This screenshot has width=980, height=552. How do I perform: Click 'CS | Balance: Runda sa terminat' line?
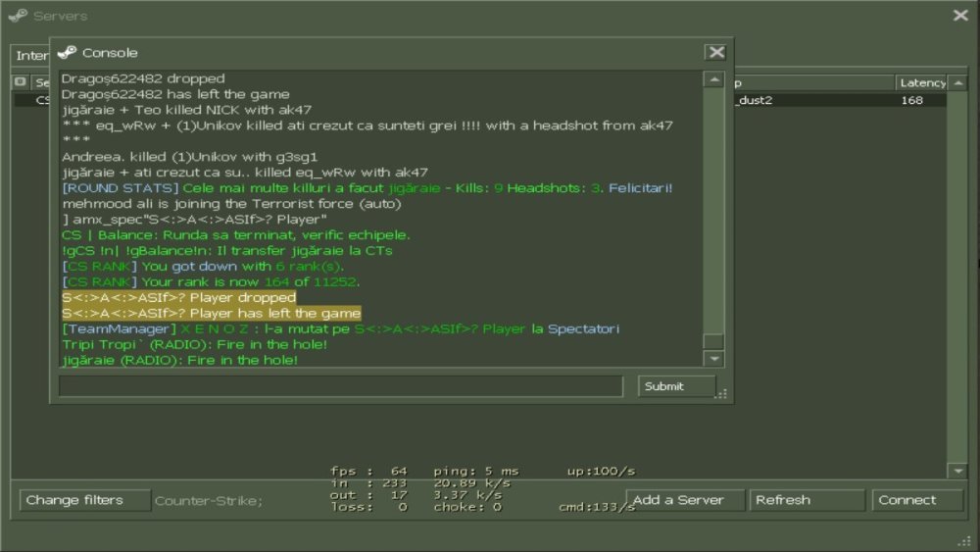point(235,235)
